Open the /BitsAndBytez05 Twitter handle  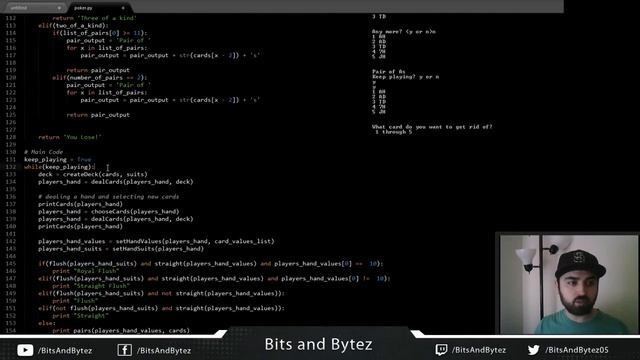pyautogui.click(x=577, y=350)
